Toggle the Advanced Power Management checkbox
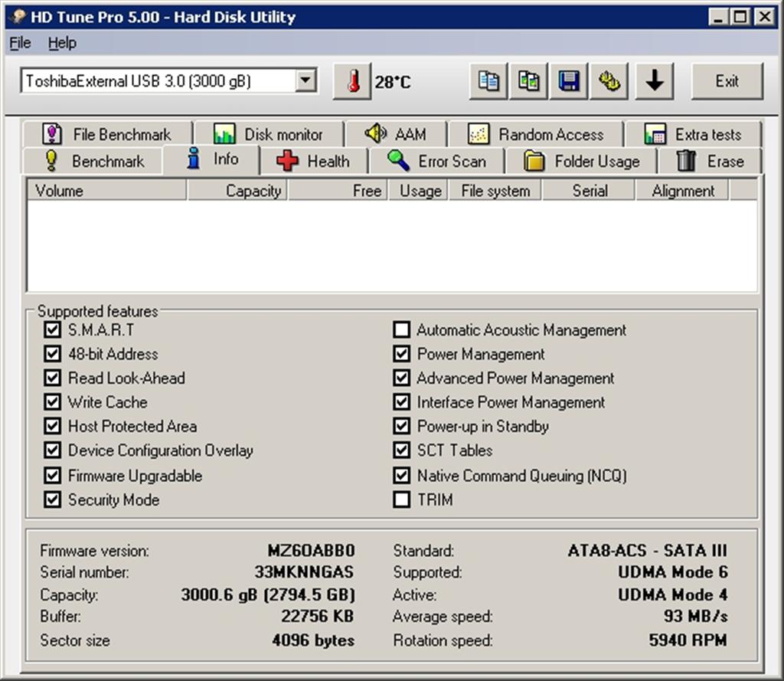784x681 pixels. coord(401,378)
